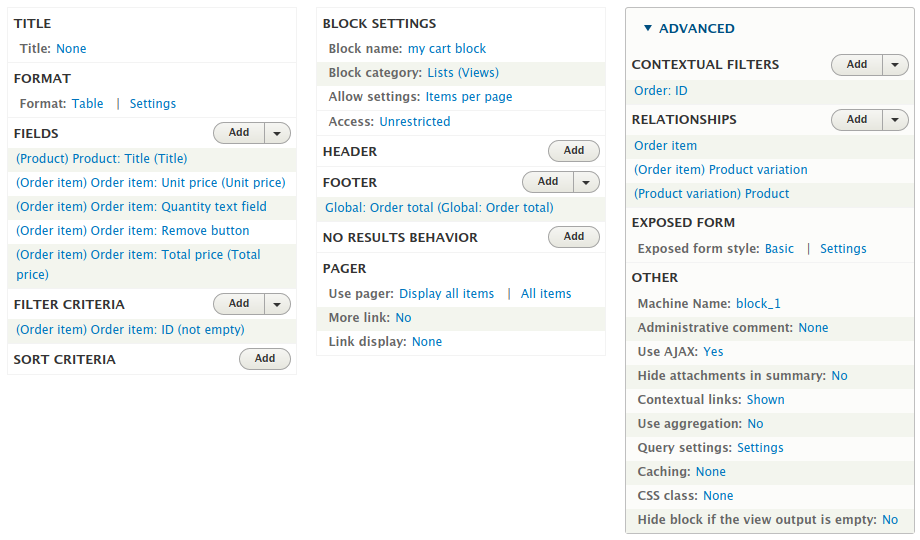The width and height of the screenshot is (920, 540).
Task: Open Format Settings link
Action: (x=153, y=103)
